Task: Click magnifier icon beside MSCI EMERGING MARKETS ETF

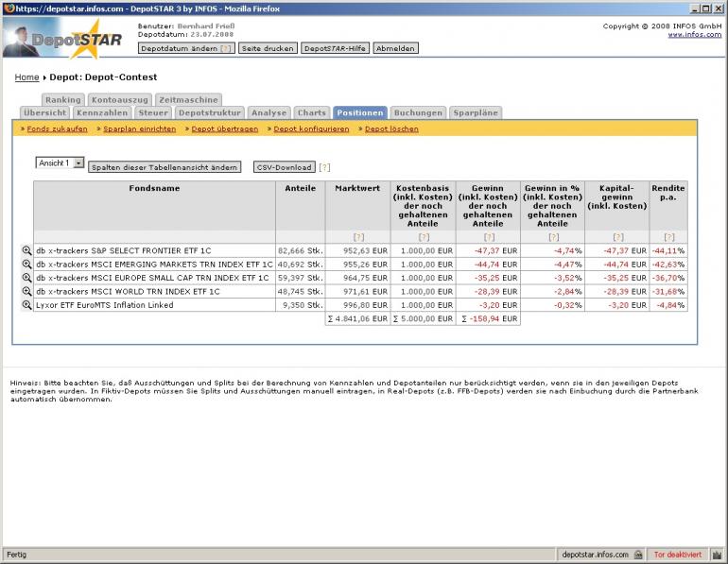Action: point(26,265)
